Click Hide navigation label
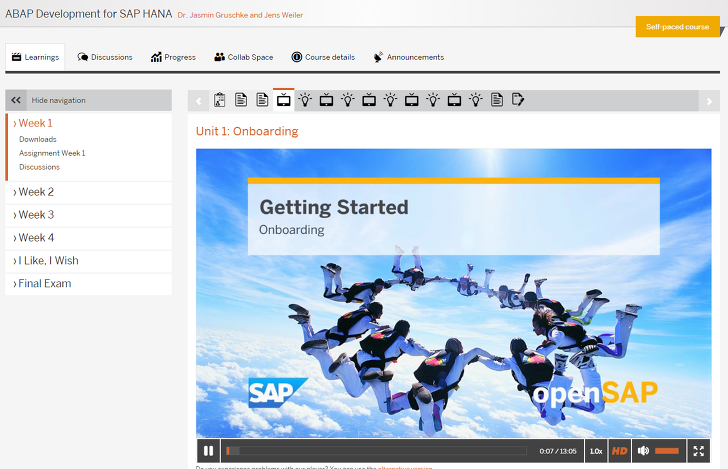Image resolution: width=728 pixels, height=469 pixels. pyautogui.click(x=58, y=100)
